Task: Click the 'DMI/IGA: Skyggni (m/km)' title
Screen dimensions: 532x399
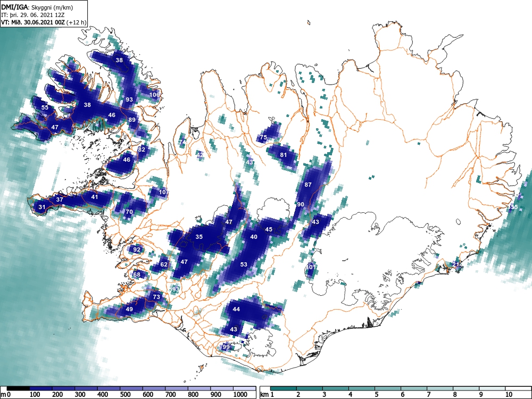Action: pos(37,7)
